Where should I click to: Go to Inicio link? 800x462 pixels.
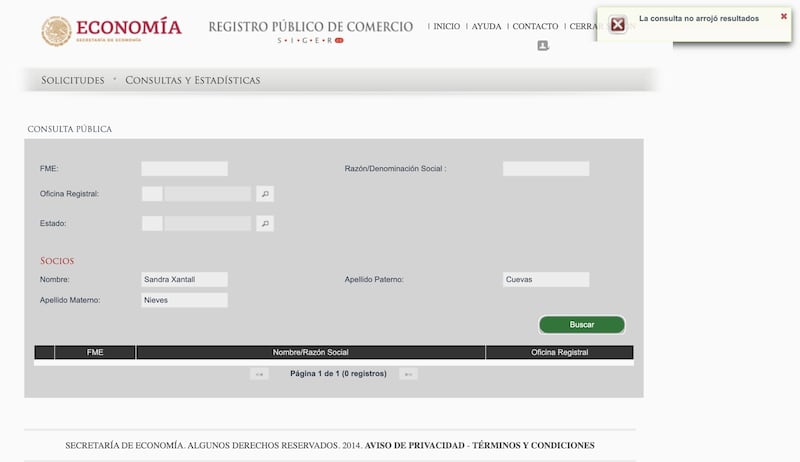[446, 26]
